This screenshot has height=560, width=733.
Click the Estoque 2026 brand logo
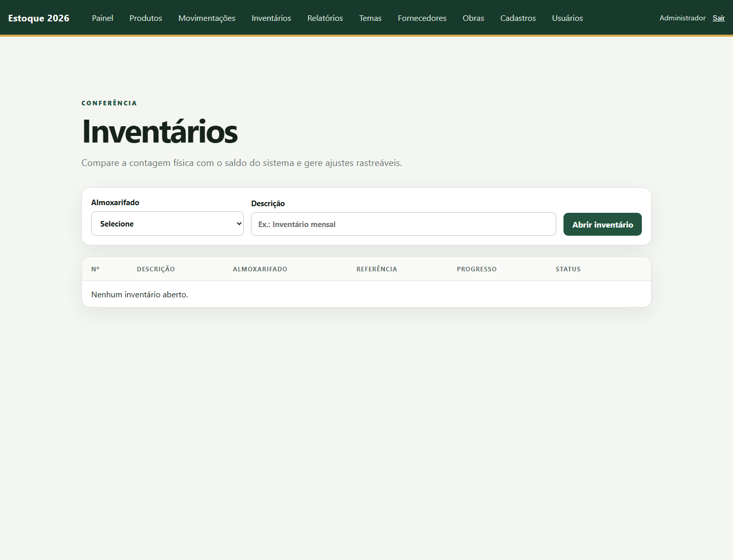pyautogui.click(x=39, y=18)
